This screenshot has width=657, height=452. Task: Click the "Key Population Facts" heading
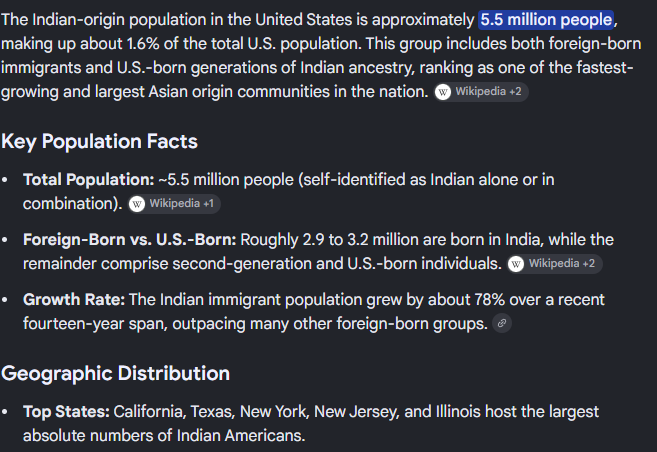point(99,142)
